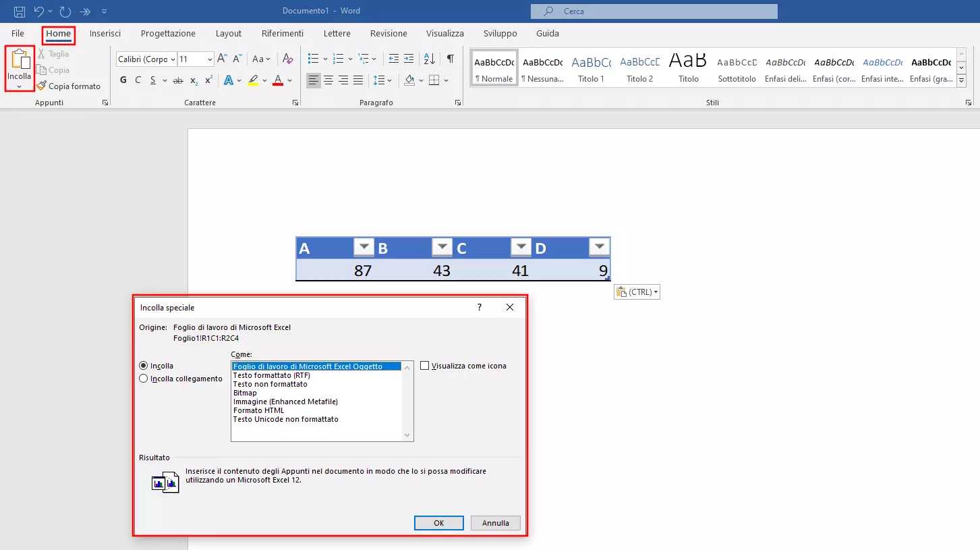Apply text effects blue A icon
The height and width of the screenshot is (550, 980).
click(x=228, y=80)
